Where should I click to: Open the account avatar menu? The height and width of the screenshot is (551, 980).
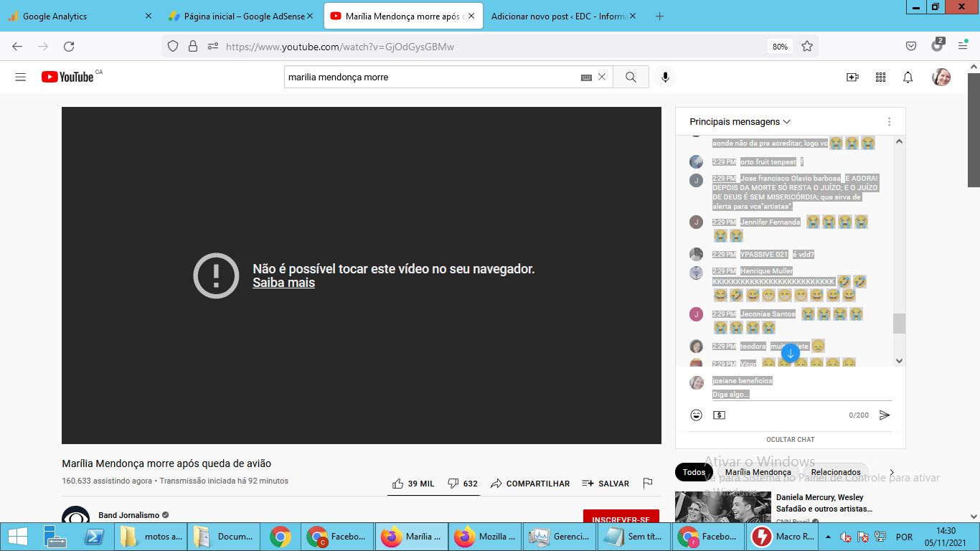coord(941,77)
